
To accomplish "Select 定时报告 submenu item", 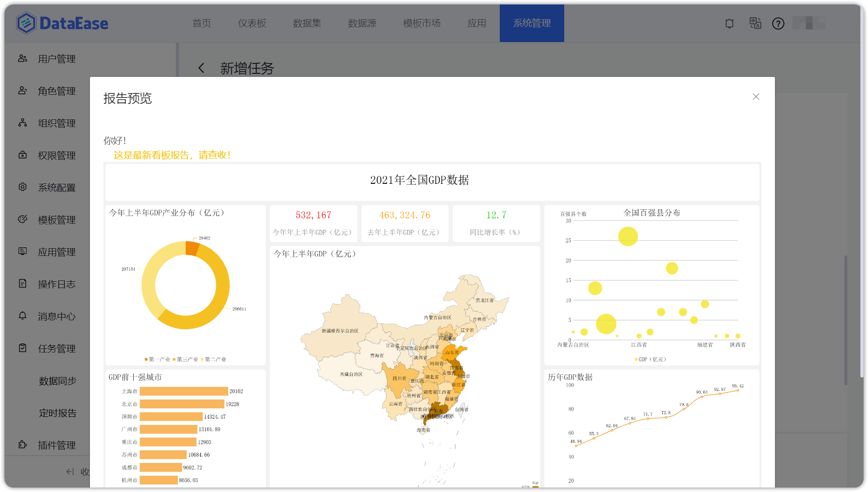I will point(58,413).
